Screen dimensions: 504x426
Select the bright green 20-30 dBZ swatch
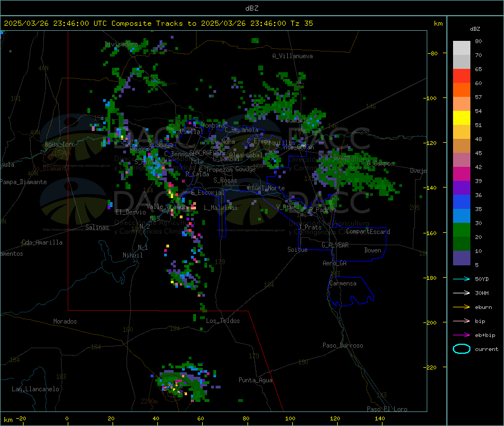[461, 230]
